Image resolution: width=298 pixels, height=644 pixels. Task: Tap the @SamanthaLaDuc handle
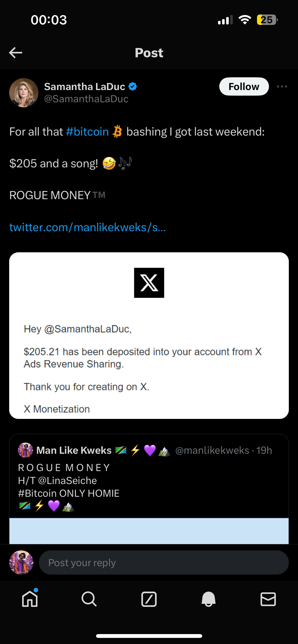[86, 99]
